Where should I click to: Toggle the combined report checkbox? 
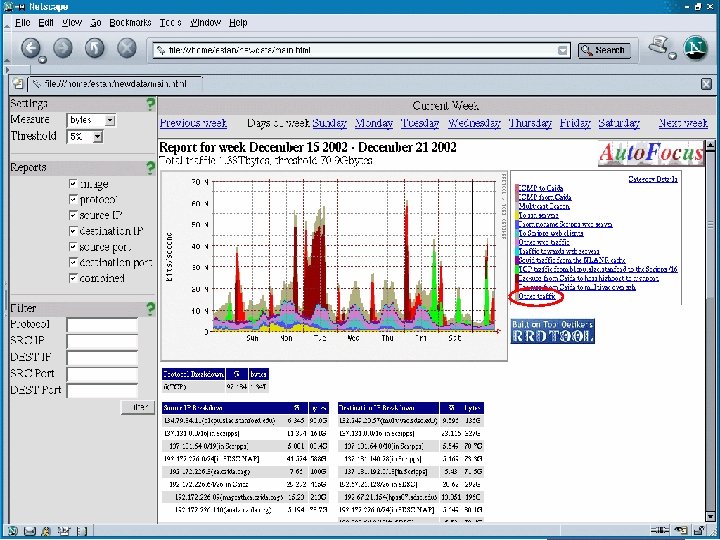point(73,278)
